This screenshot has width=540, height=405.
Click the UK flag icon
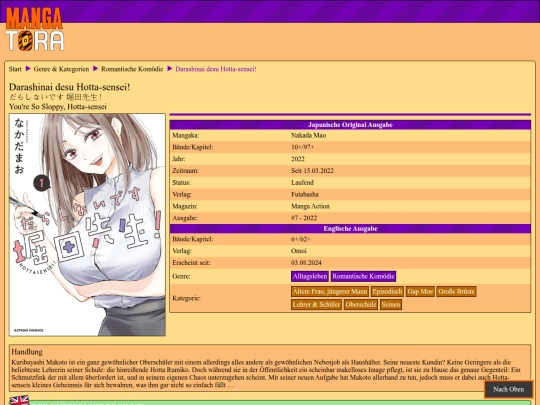pos(19,400)
